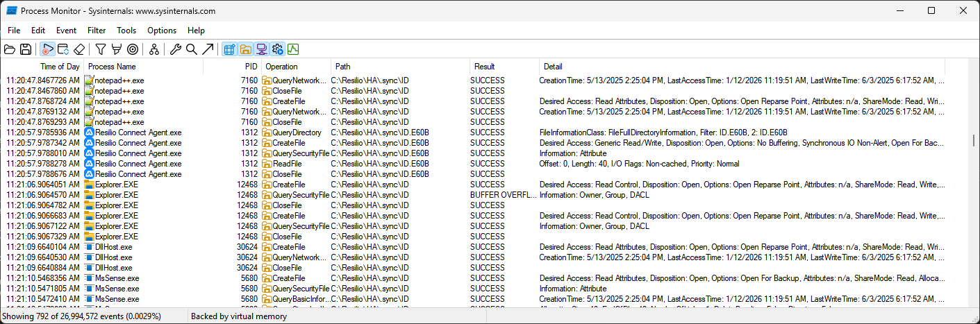Click the Highlight marker icon
This screenshot has width=980, height=324.
click(117, 49)
